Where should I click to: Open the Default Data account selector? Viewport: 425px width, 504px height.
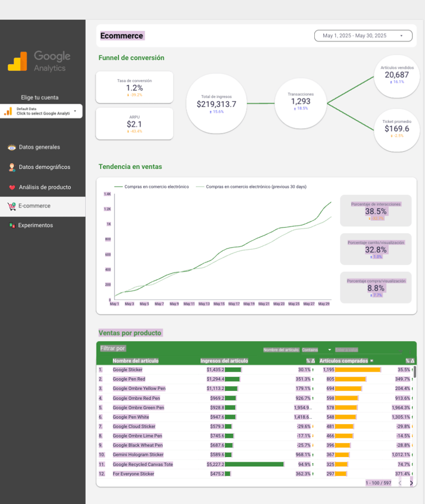[41, 111]
